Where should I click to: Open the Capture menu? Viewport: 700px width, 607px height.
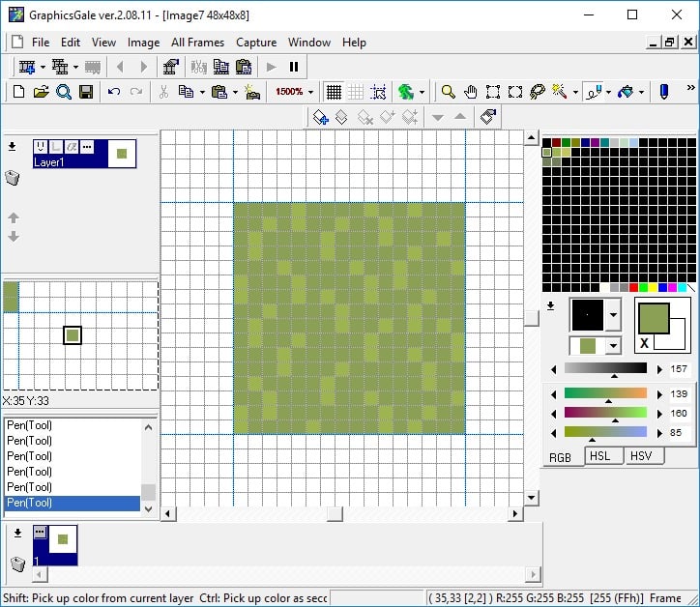[256, 43]
